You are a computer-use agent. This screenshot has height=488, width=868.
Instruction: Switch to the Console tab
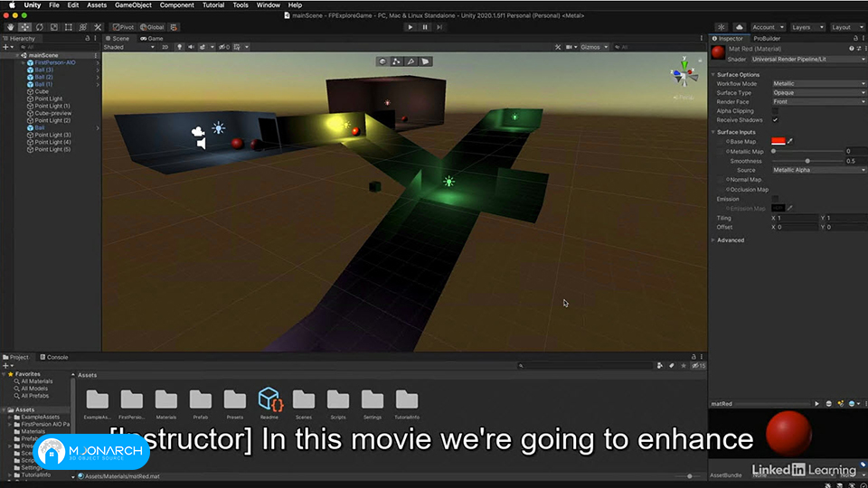[54, 358]
